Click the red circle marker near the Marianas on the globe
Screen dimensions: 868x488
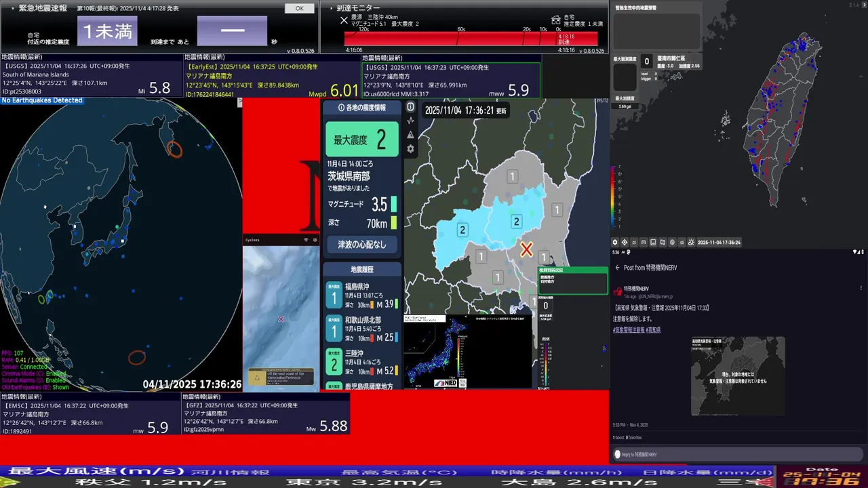[137, 357]
